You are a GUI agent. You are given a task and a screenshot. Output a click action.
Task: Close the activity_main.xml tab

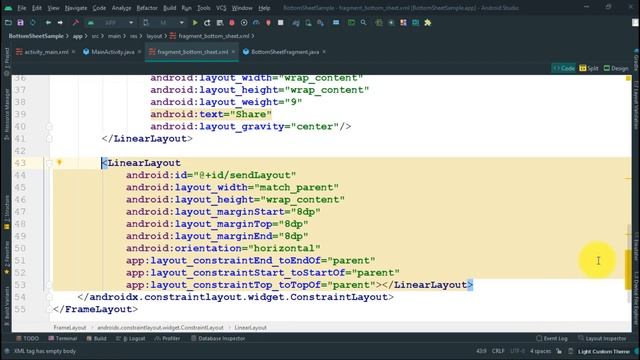[x=73, y=52]
